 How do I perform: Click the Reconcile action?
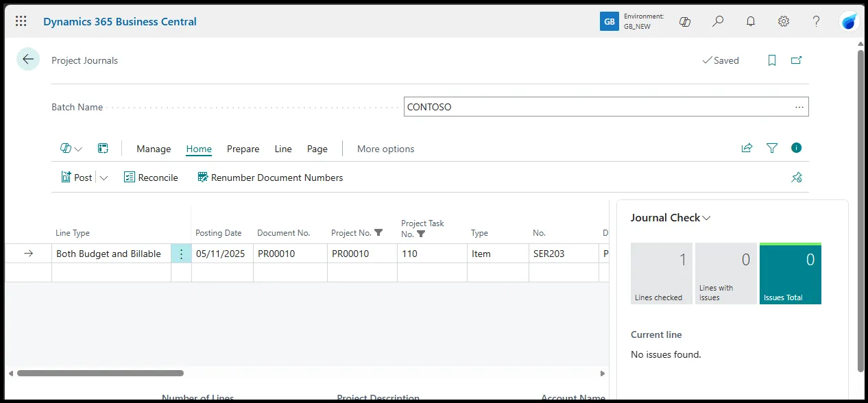[151, 178]
